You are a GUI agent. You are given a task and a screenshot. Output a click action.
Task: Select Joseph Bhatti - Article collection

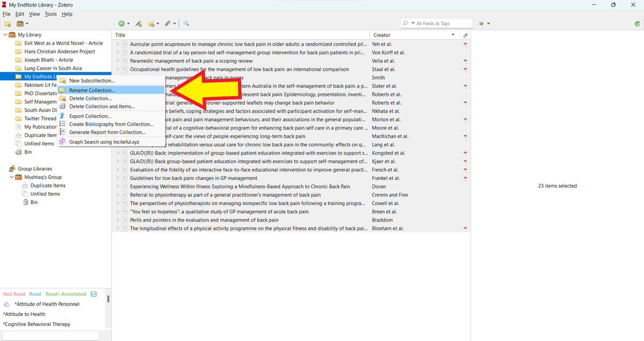coord(49,60)
